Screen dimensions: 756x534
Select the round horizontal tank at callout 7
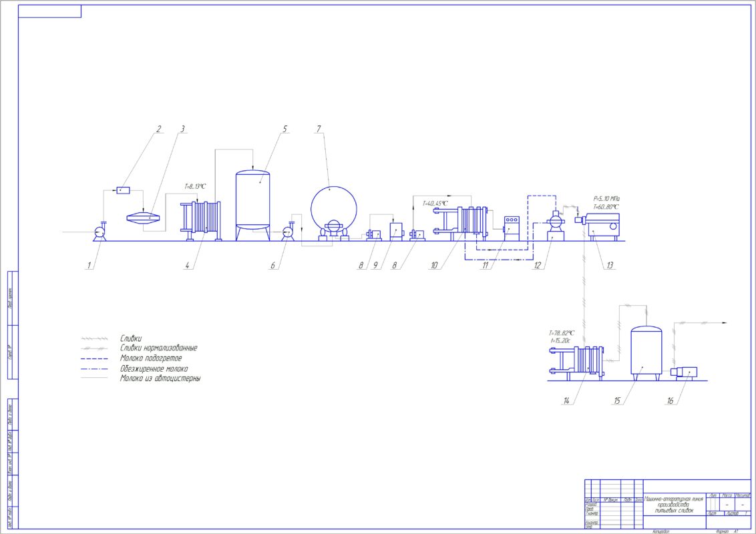pyautogui.click(x=334, y=212)
